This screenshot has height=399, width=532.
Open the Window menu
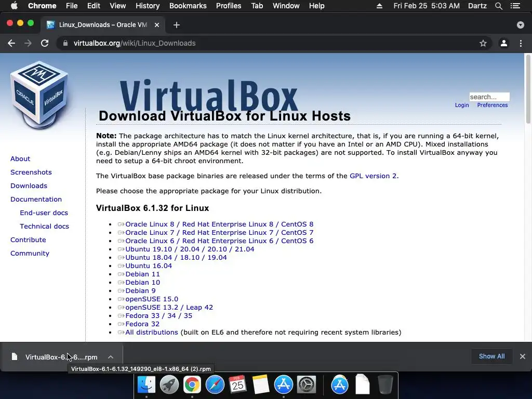pos(286,6)
